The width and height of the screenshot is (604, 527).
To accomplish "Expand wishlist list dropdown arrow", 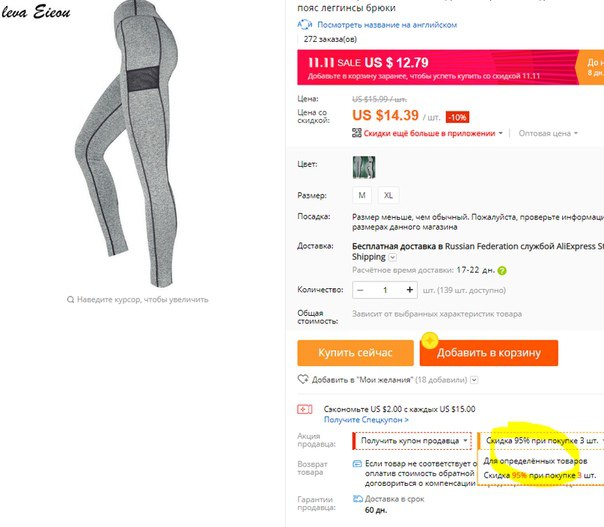I will (475, 380).
